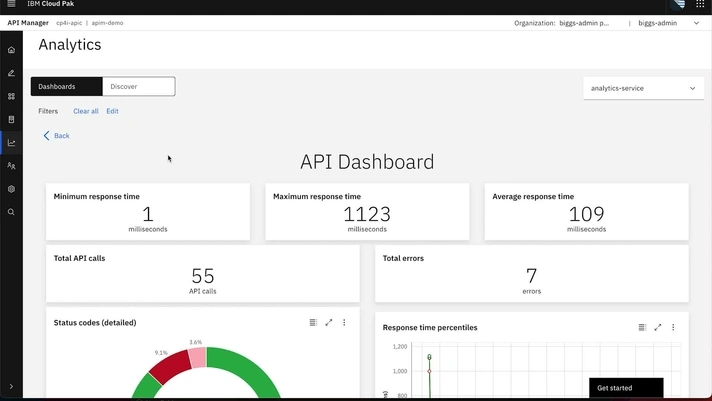
Task: Click Total API calls value 55
Action: [203, 276]
